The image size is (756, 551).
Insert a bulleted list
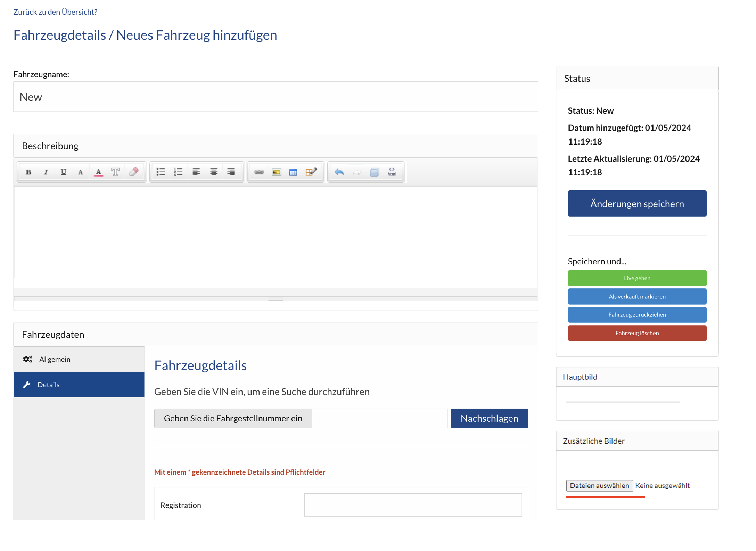[x=161, y=172]
